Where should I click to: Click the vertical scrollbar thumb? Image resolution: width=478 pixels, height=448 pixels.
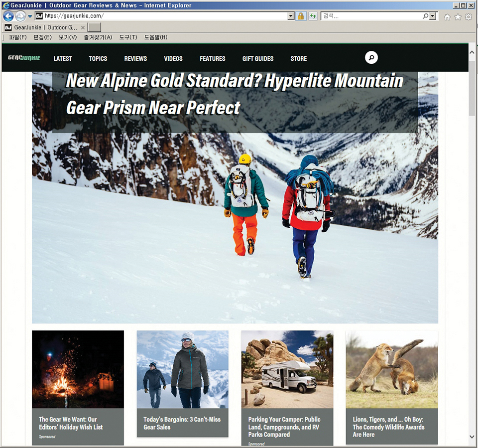pyautogui.click(x=472, y=88)
